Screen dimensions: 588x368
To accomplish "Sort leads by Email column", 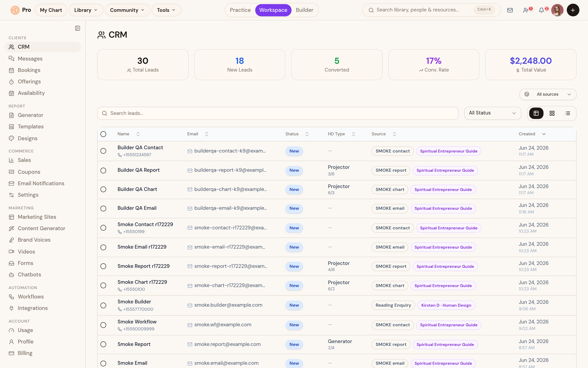I will [198, 134].
